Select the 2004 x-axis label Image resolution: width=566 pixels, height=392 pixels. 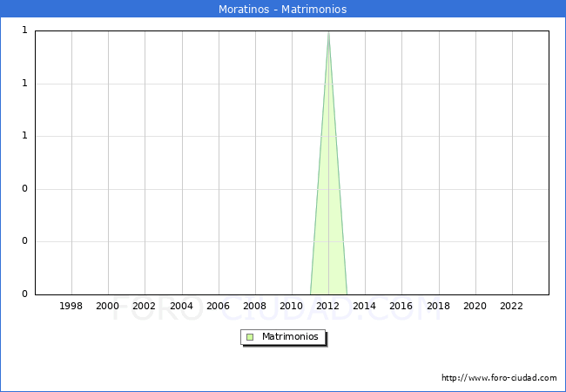181,307
